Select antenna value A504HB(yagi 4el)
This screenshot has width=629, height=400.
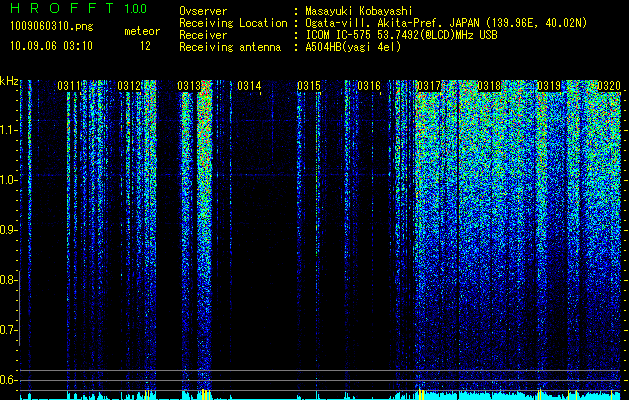[x=353, y=47]
